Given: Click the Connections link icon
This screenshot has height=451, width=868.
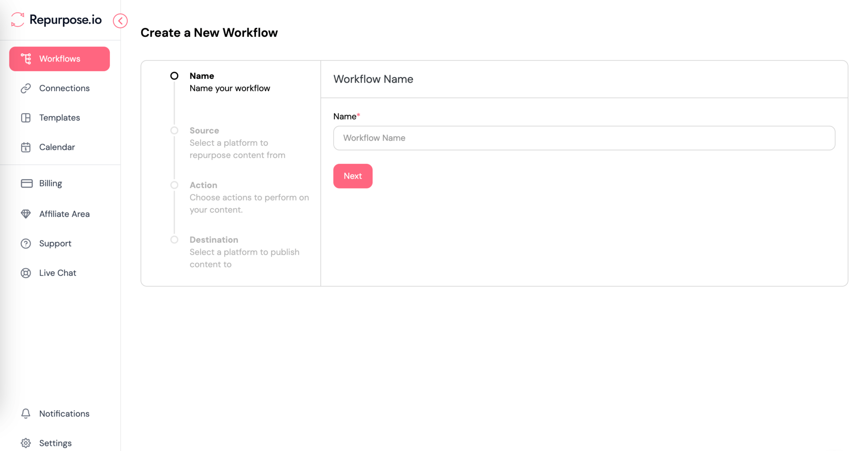Looking at the screenshot, I should pyautogui.click(x=26, y=88).
